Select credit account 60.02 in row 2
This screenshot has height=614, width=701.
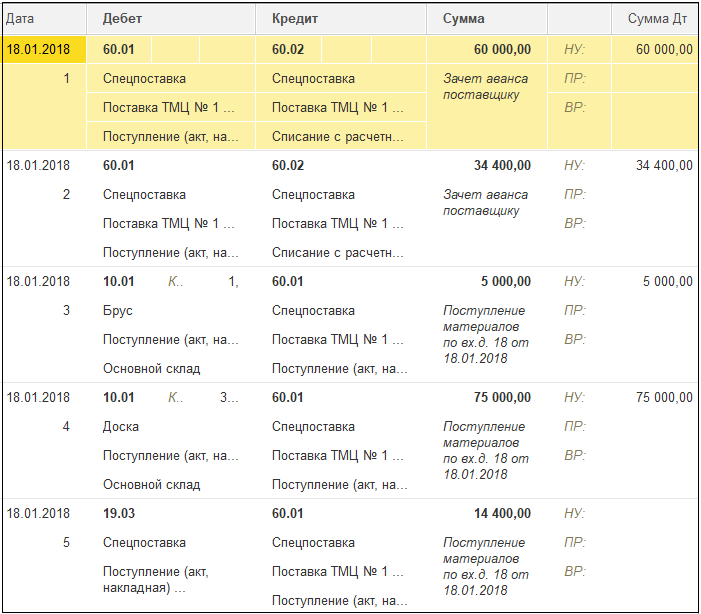pos(288,165)
